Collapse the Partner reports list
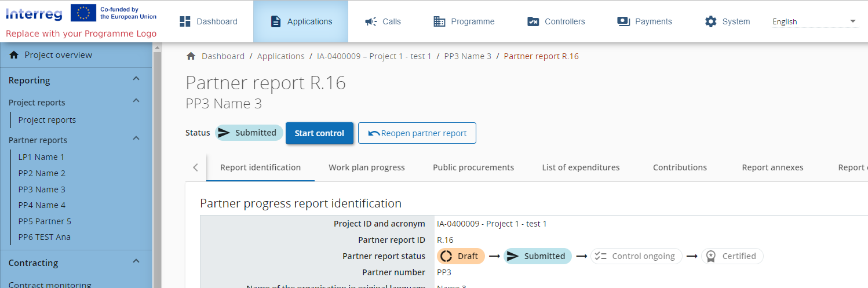 coord(136,139)
